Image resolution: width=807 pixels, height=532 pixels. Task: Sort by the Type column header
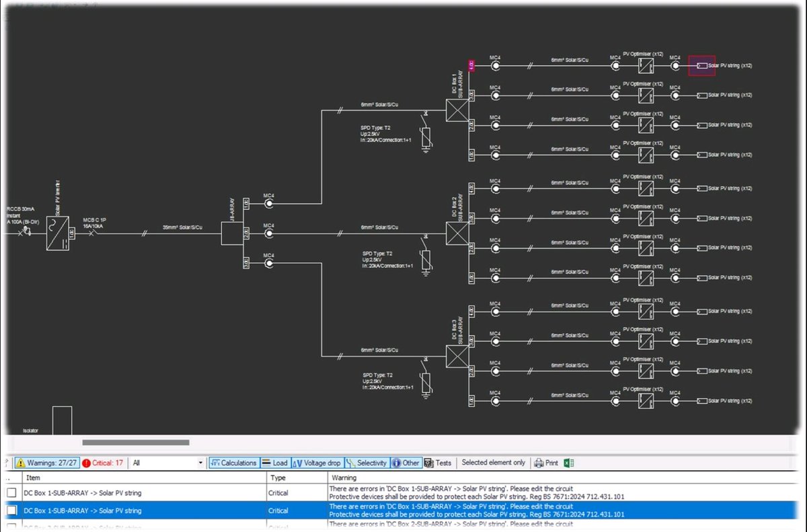click(x=297, y=478)
